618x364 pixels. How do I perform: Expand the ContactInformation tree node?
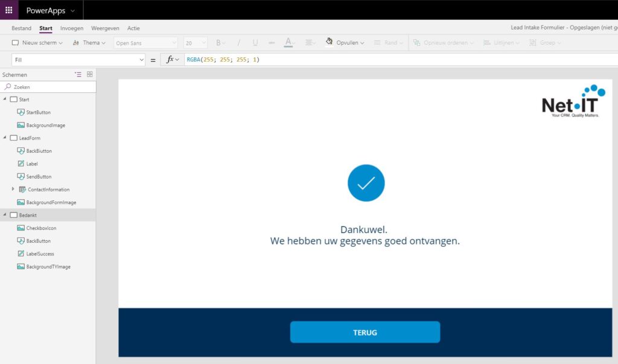pyautogui.click(x=13, y=190)
